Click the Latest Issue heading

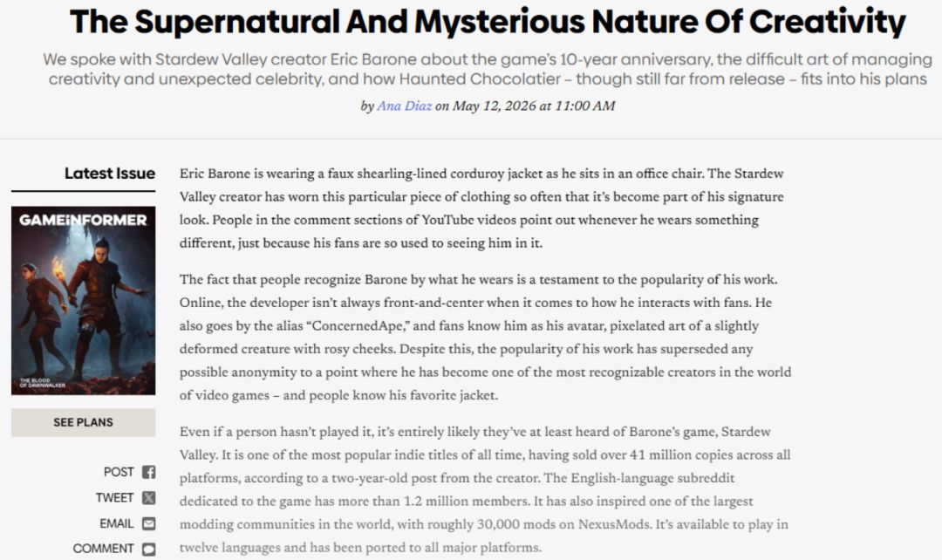[110, 174]
